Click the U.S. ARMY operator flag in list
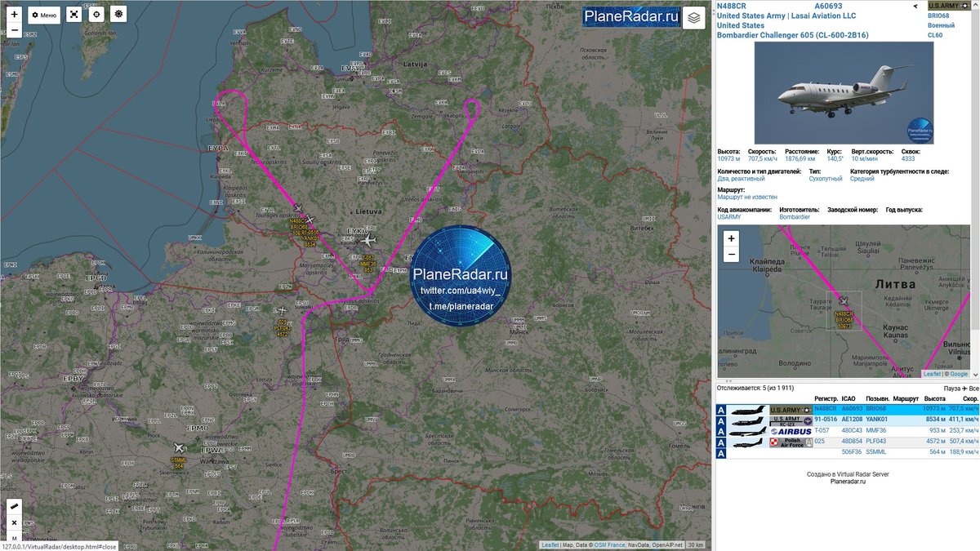Screen dimensions: 980x551 tap(791, 409)
